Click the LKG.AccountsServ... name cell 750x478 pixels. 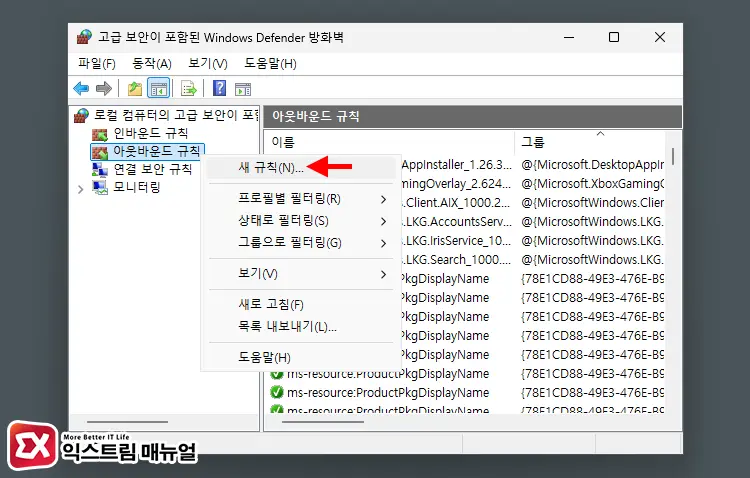click(x=457, y=222)
